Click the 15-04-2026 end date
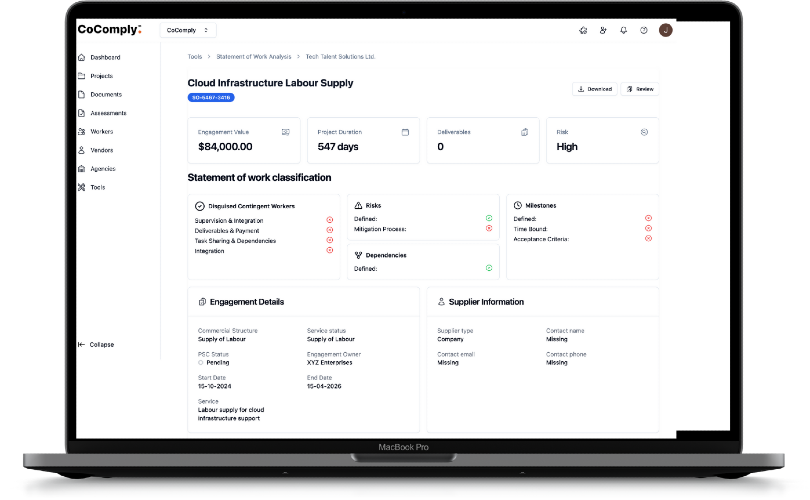This screenshot has height=500, width=810. 324,386
